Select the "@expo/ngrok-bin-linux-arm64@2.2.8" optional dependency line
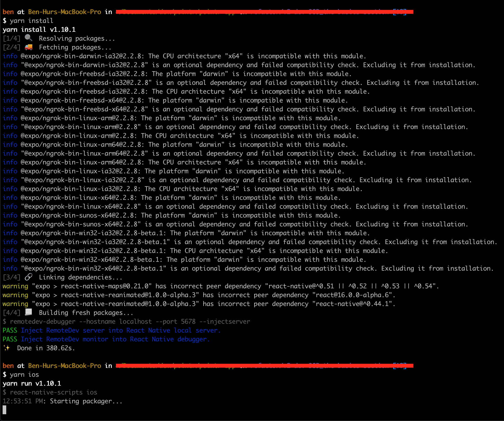Viewport: 504px width, 421px height. tap(239, 154)
